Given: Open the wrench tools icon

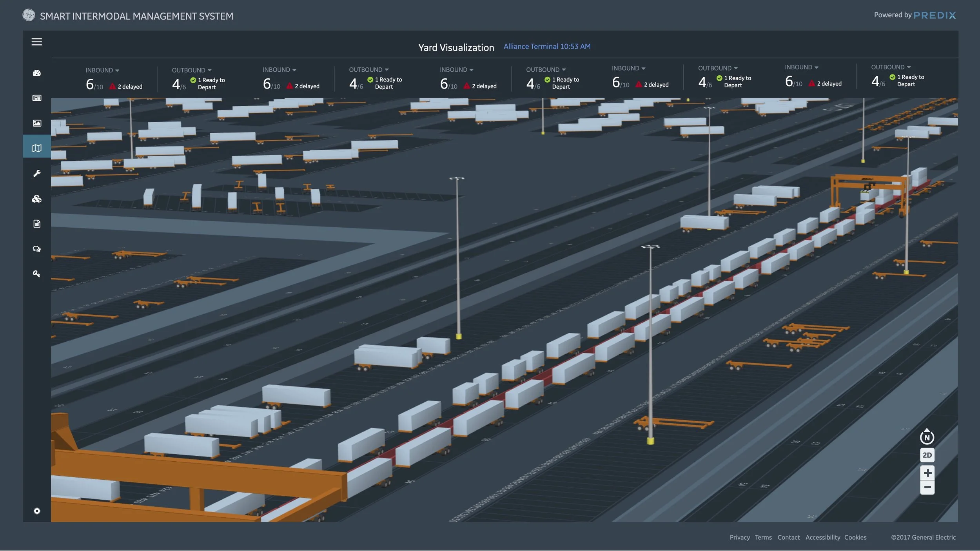Looking at the screenshot, I should point(37,173).
